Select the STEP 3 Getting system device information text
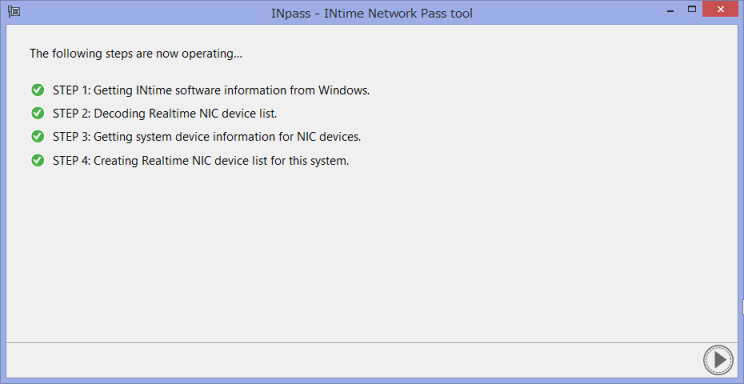The height and width of the screenshot is (384, 744). [x=207, y=137]
